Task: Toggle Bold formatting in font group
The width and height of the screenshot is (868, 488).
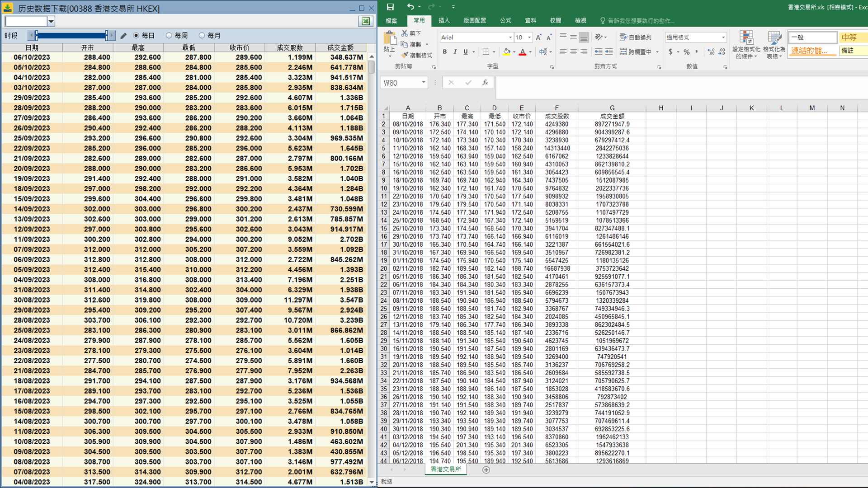Action: point(445,52)
